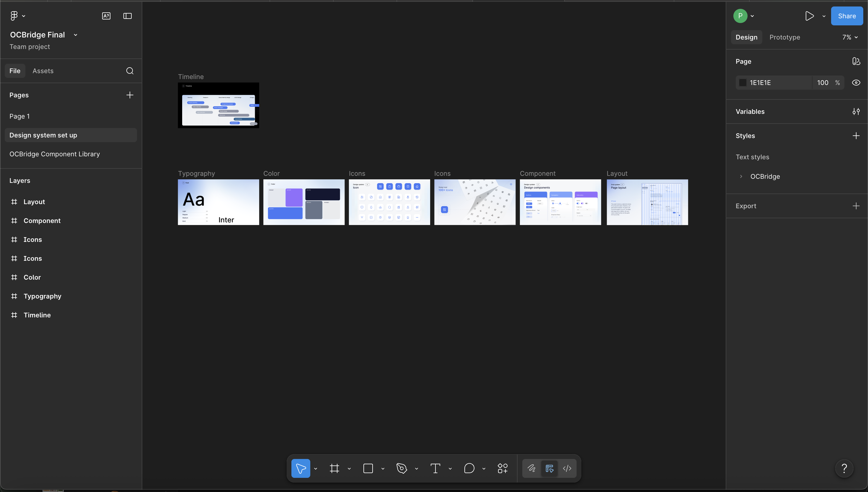Image resolution: width=868 pixels, height=492 pixels.
Task: Select the Typography frame thumbnail
Action: click(x=218, y=202)
